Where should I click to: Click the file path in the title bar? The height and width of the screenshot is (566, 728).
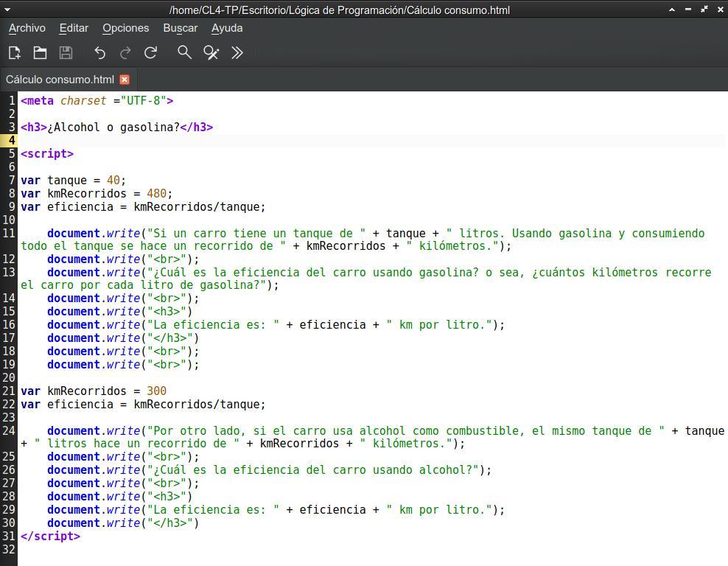point(340,10)
